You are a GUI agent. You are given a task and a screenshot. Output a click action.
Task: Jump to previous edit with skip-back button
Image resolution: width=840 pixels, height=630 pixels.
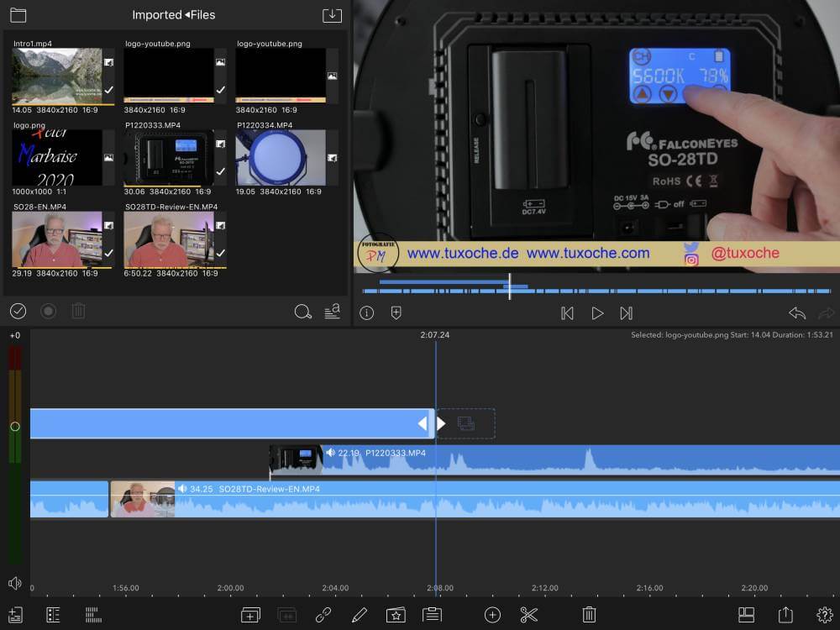coord(567,313)
